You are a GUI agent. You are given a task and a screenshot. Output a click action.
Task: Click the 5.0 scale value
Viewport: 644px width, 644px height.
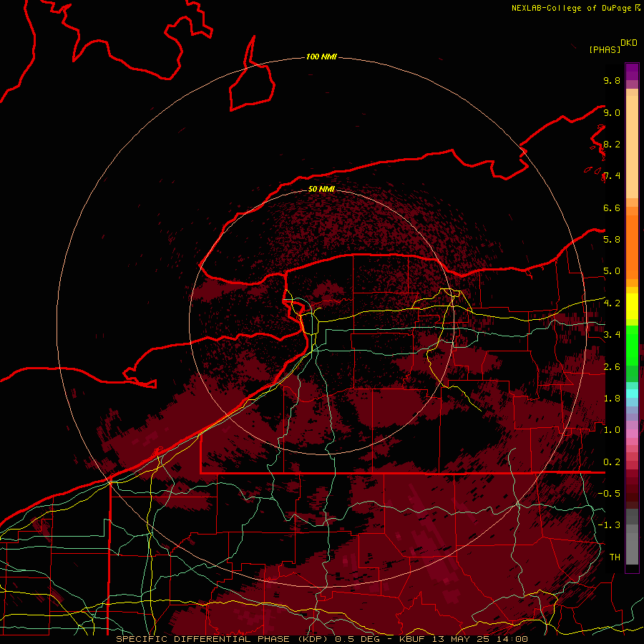pyautogui.click(x=612, y=271)
